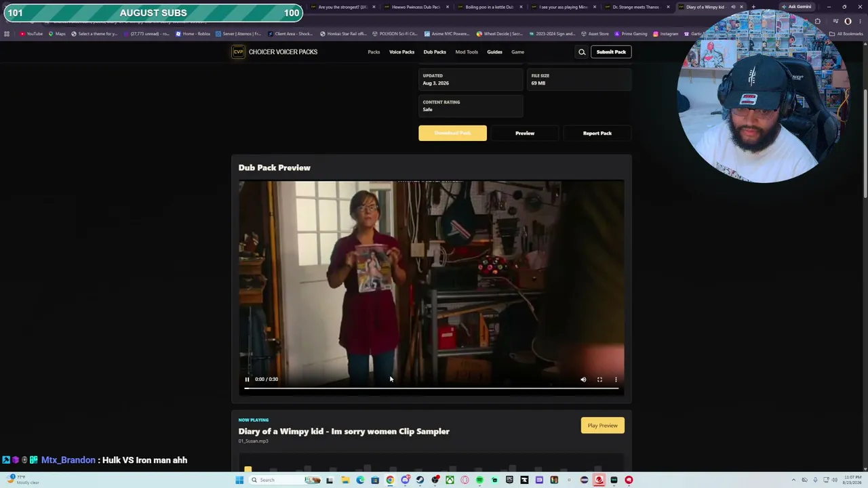Image resolution: width=868 pixels, height=488 pixels.
Task: Open the Honkai Star Rail bookmark
Action: 343,34
